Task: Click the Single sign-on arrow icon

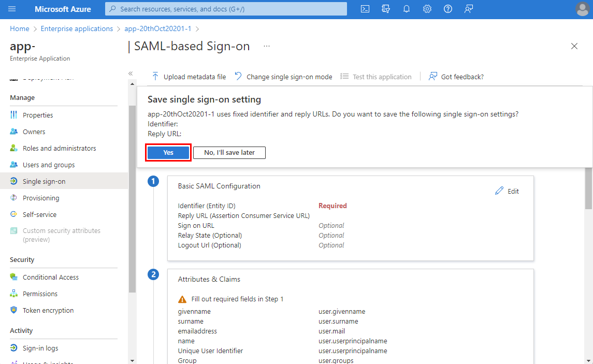Action: [13, 181]
